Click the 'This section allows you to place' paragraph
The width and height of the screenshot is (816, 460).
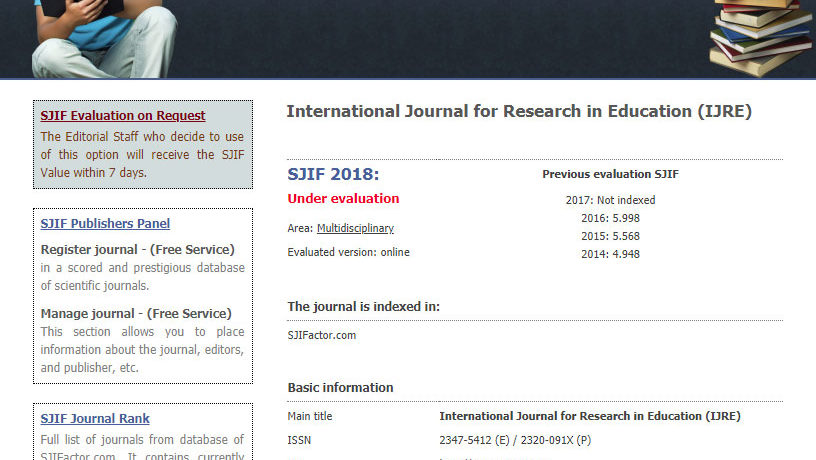[x=143, y=350]
